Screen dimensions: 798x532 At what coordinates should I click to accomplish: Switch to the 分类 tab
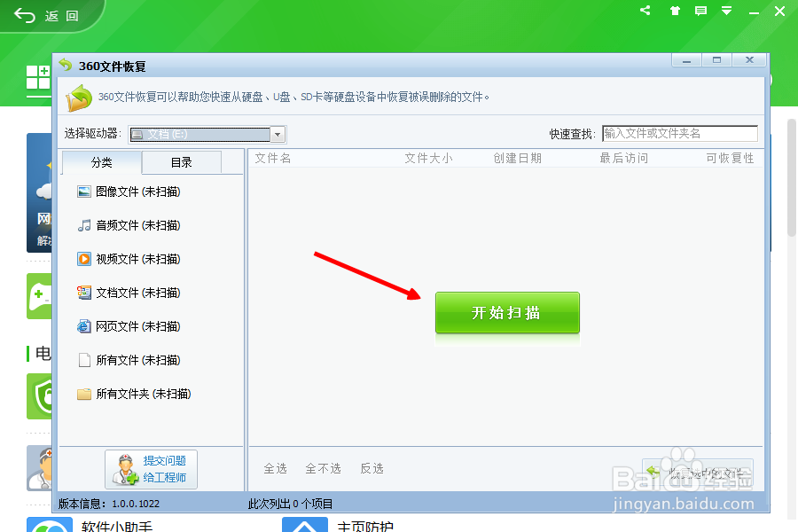pyautogui.click(x=101, y=162)
